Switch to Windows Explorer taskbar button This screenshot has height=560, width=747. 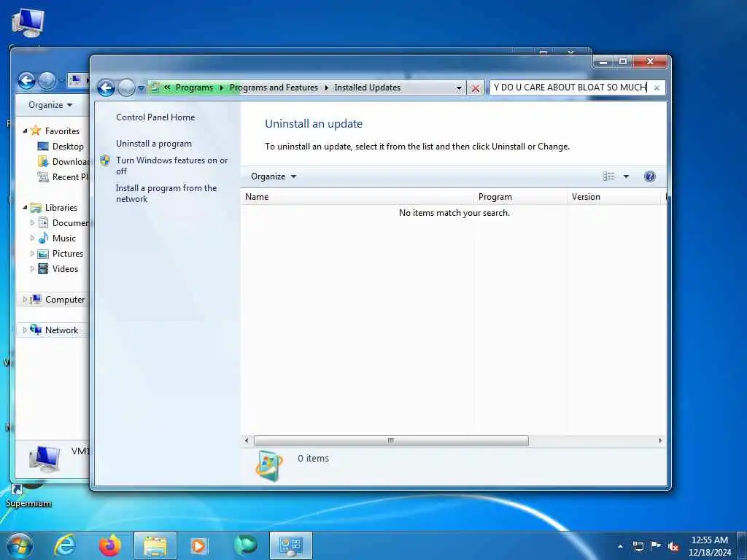pos(155,545)
